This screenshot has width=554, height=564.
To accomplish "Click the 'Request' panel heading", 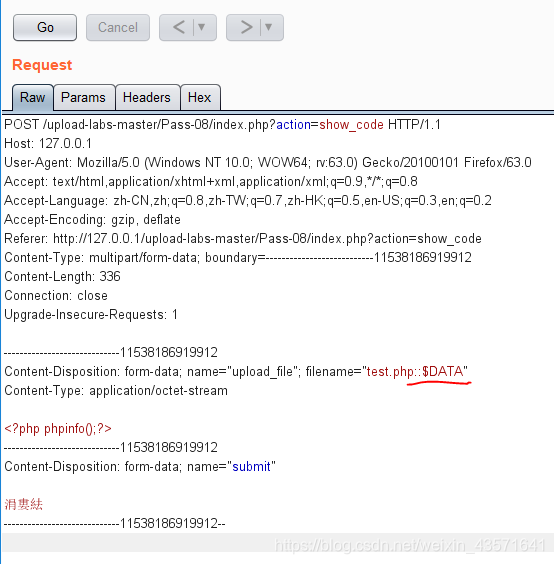I will coord(42,65).
